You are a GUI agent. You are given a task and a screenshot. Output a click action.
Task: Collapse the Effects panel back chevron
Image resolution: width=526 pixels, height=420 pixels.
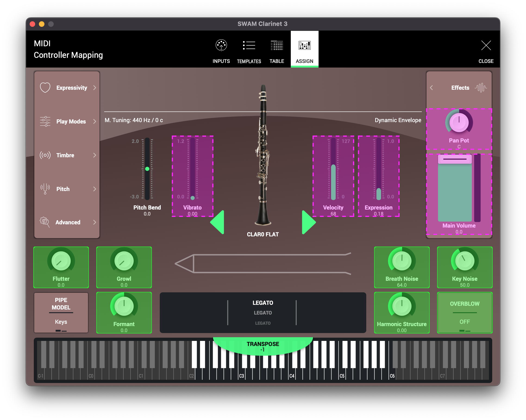[431, 87]
